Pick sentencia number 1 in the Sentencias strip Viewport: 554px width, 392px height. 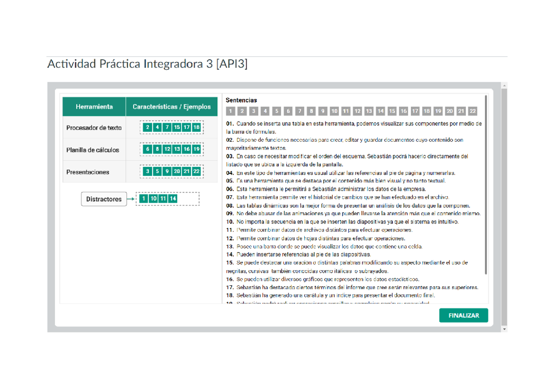[230, 111]
